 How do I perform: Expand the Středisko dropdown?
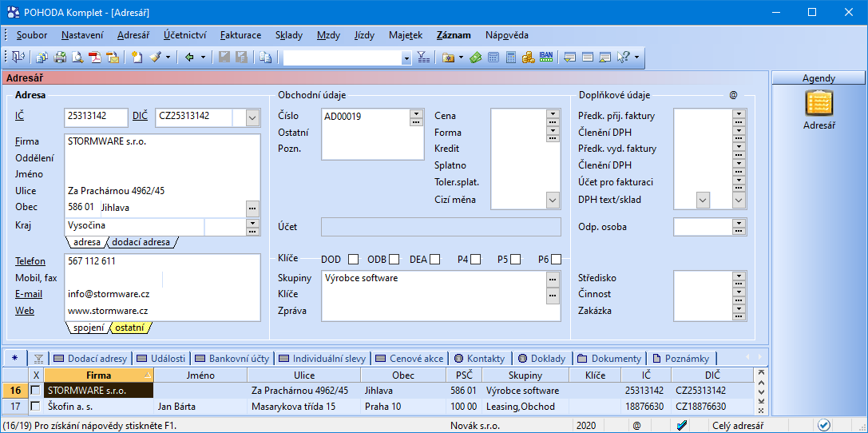pyautogui.click(x=739, y=275)
